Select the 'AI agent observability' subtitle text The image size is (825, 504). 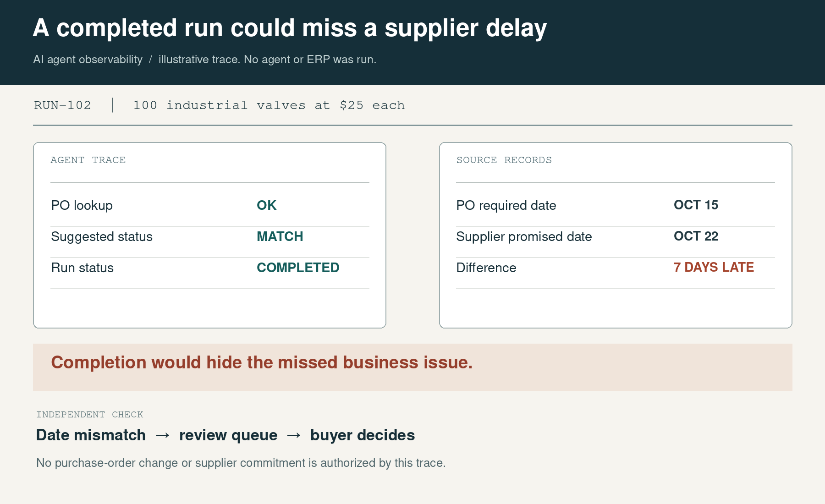88,60
